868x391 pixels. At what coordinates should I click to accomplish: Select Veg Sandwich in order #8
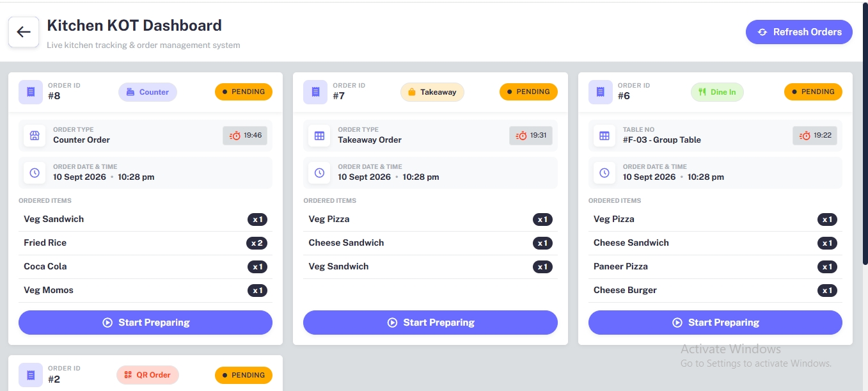145,219
